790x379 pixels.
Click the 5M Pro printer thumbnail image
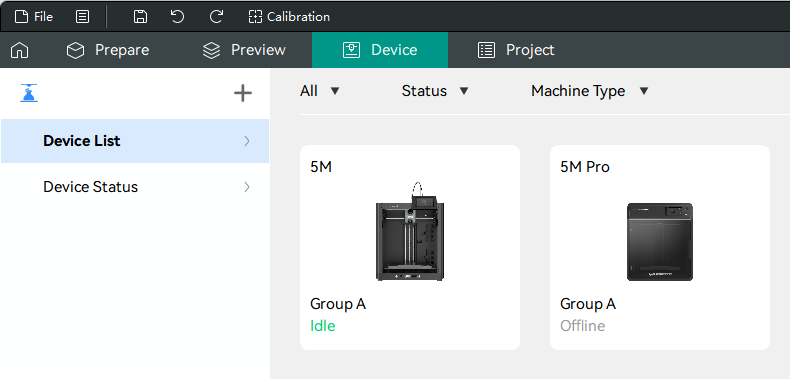tap(660, 242)
